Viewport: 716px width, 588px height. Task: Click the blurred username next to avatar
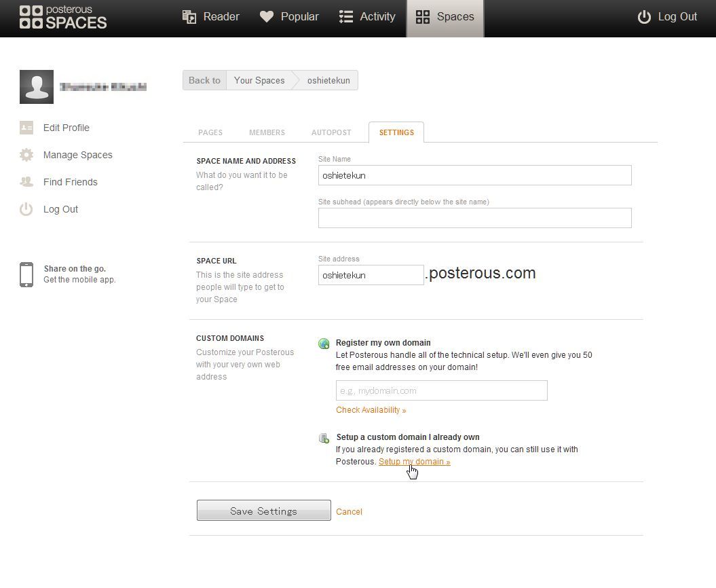103,87
